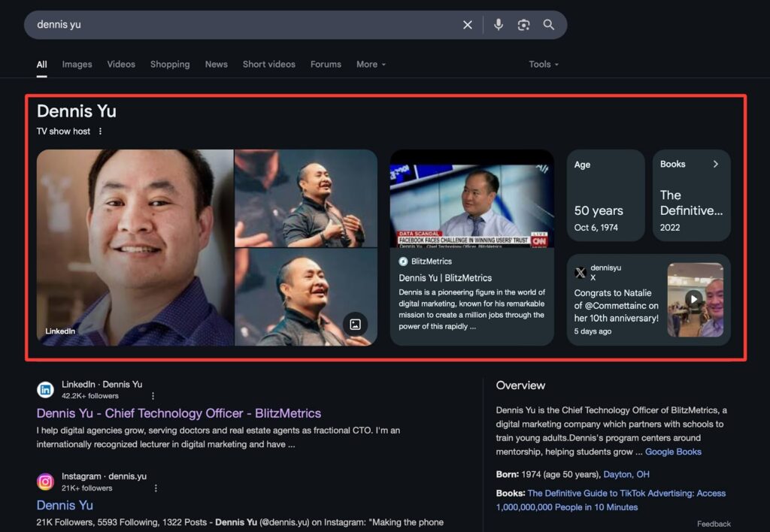Click the BlitzMetrics source name on card
This screenshot has width=770, height=532.
(x=431, y=261)
